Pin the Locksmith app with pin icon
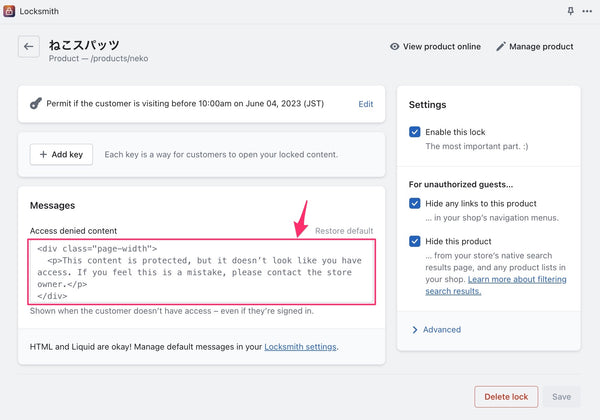The width and height of the screenshot is (600, 420). click(x=570, y=11)
